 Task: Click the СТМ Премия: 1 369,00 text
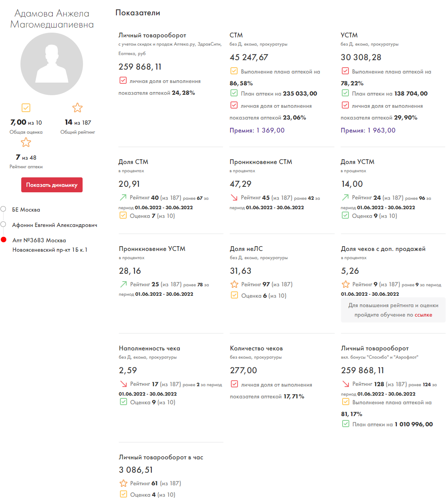(x=257, y=130)
